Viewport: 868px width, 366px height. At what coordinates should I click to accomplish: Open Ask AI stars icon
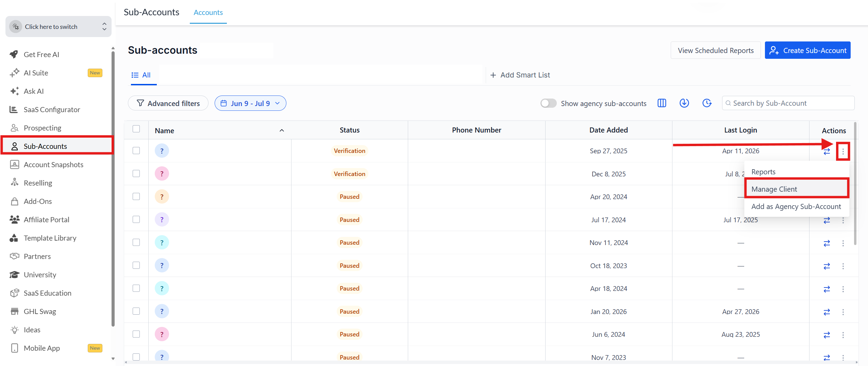tap(14, 91)
